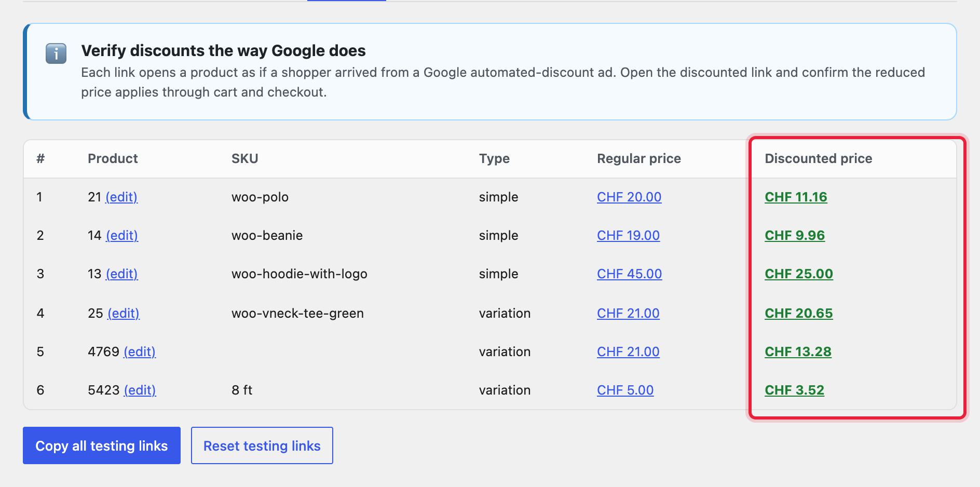The height and width of the screenshot is (487, 980).
Task: Open regular price link CHF 20.00
Action: [x=629, y=197]
